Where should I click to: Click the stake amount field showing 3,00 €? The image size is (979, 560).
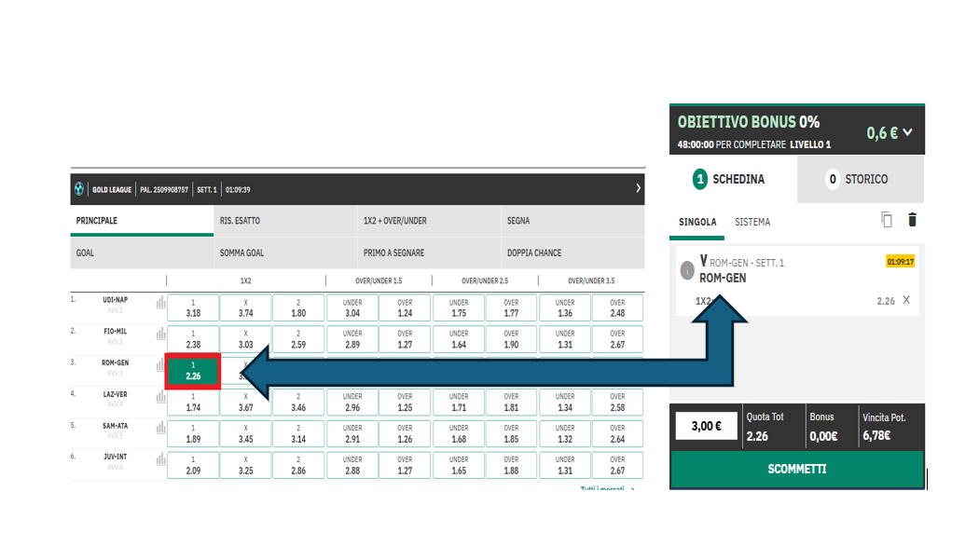tap(706, 426)
